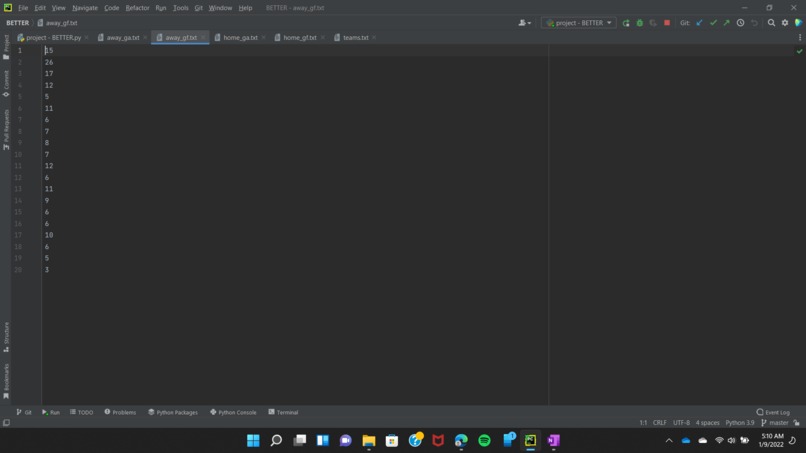806x453 pixels.
Task: Open the Terminal tool window
Action: tap(283, 412)
